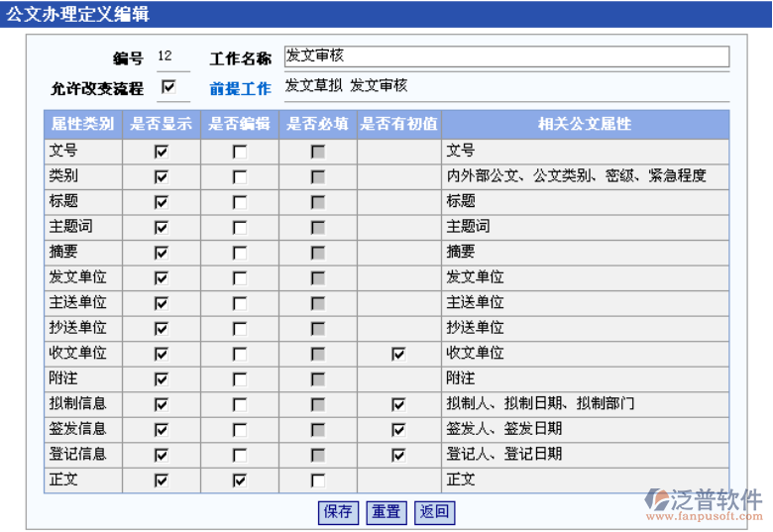Image resolution: width=773 pixels, height=532 pixels.
Task: Select the 是否显示 column header
Action: click(162, 124)
